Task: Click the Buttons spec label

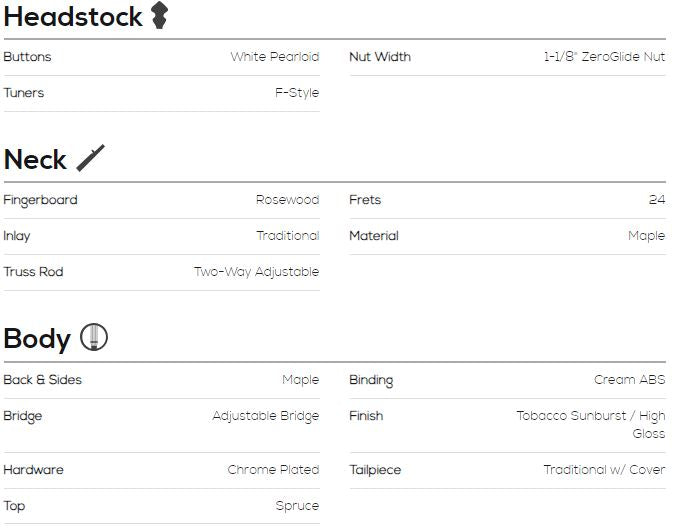Action: coord(27,57)
